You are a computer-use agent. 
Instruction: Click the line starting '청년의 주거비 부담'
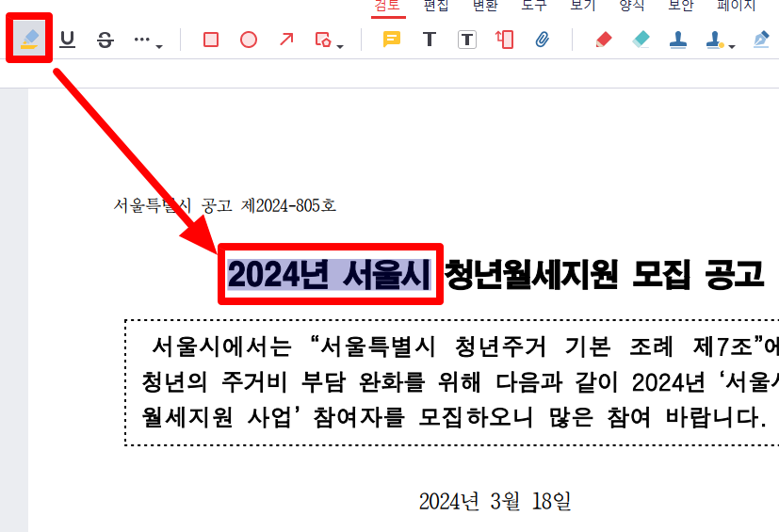[x=460, y=382]
